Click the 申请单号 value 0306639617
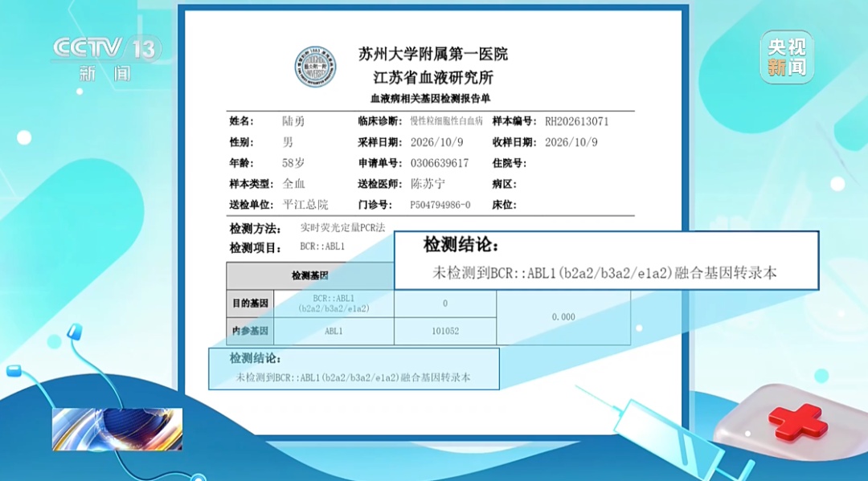Image resolution: width=868 pixels, height=481 pixels. coord(440,163)
